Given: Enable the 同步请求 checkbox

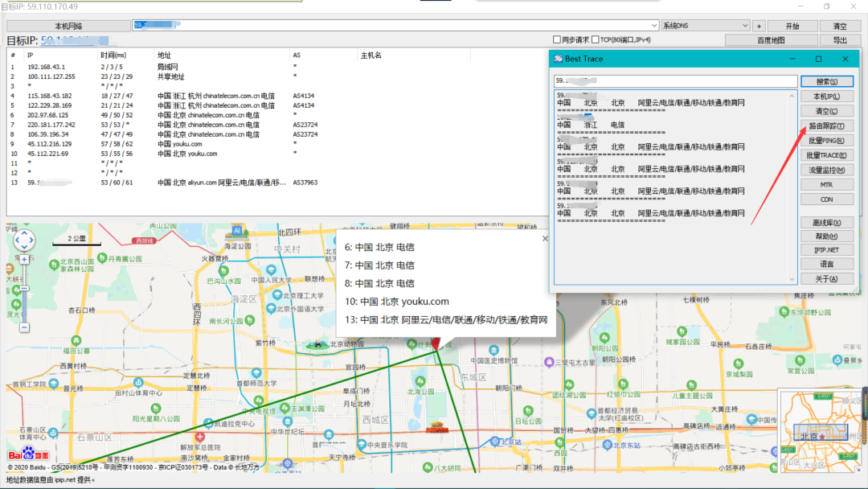Looking at the screenshot, I should [x=557, y=40].
